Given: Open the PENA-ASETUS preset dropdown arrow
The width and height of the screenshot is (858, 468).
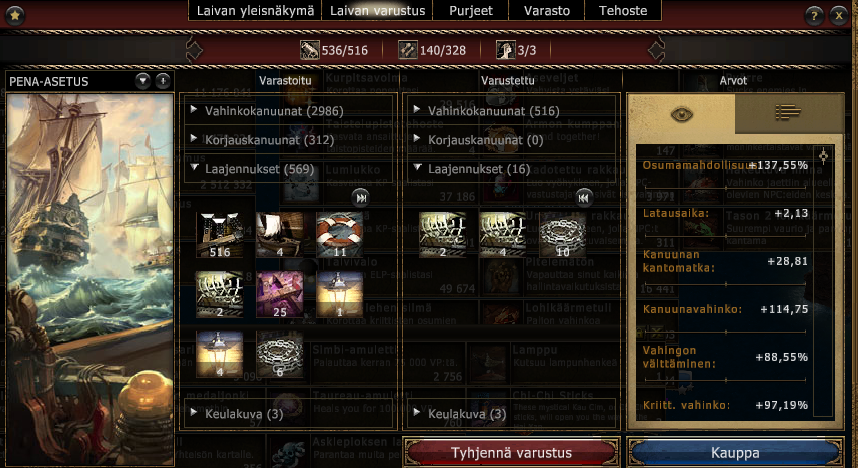Looking at the screenshot, I should coord(143,81).
